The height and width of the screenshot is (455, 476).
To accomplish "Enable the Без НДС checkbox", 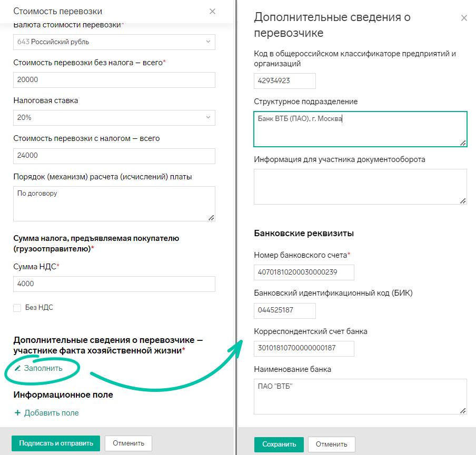I will (x=17, y=308).
